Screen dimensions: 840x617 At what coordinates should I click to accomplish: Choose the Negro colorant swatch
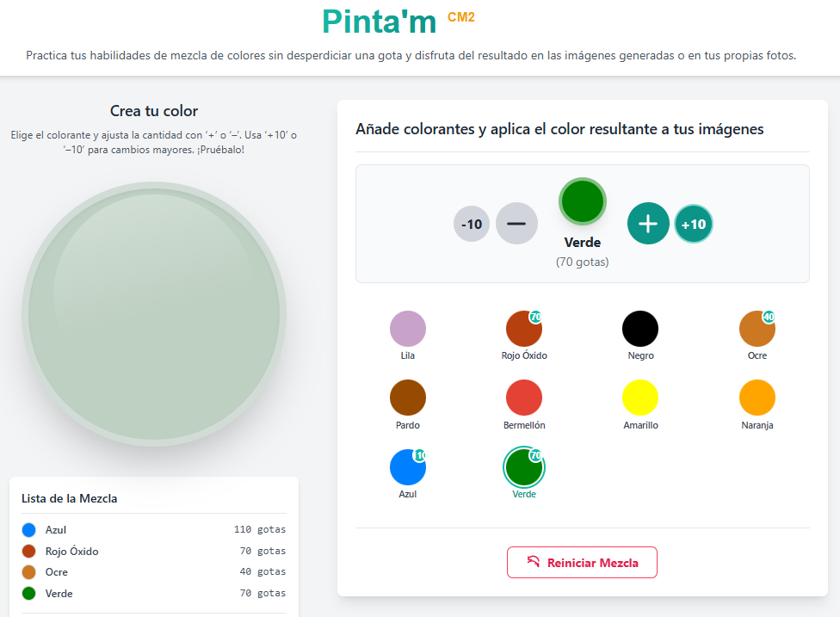(640, 329)
